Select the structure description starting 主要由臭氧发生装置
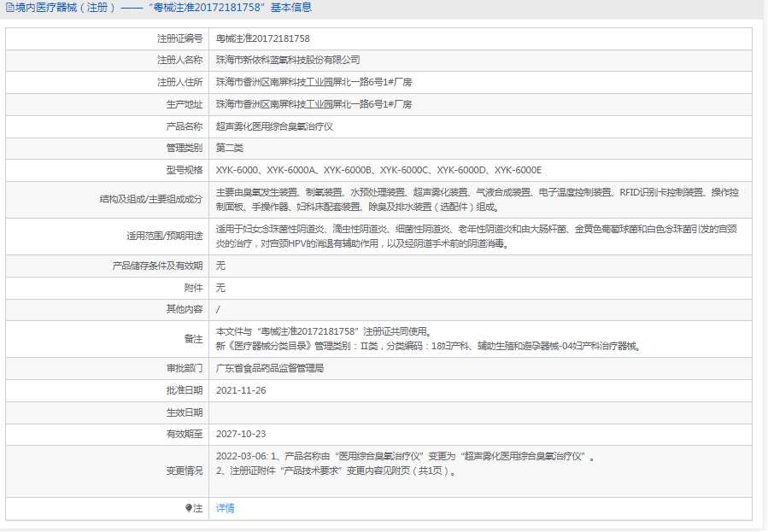This screenshot has height=532, width=768. point(477,200)
